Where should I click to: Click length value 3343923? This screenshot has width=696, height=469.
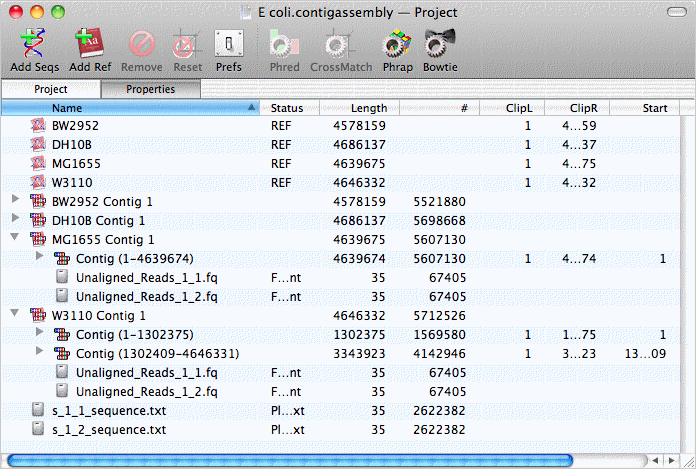click(359, 354)
